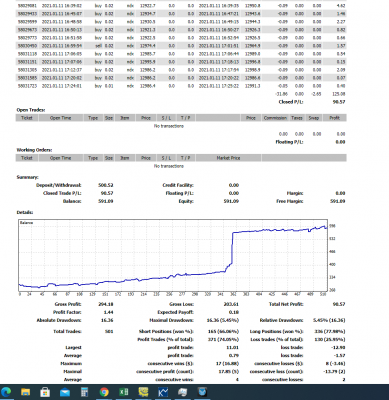This screenshot has width=389, height=400.
Task: Open the yellow trading app taskbar icon
Action: (x=143, y=392)
